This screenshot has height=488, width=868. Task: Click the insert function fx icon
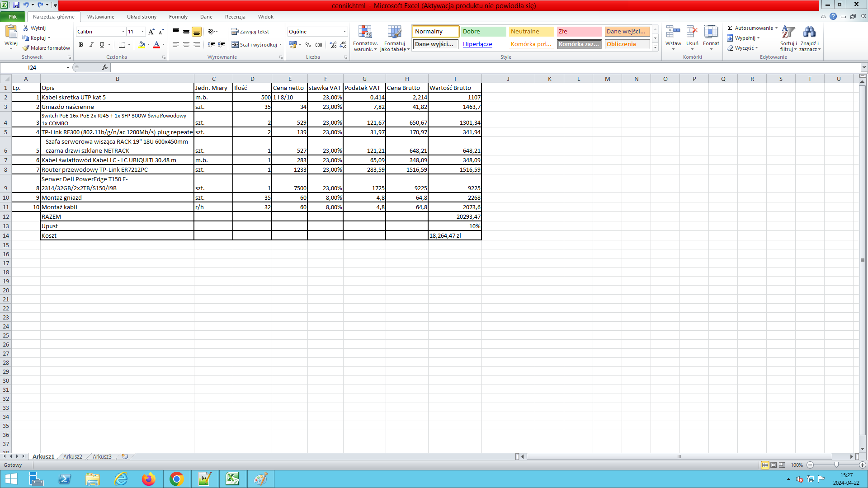[x=105, y=67]
